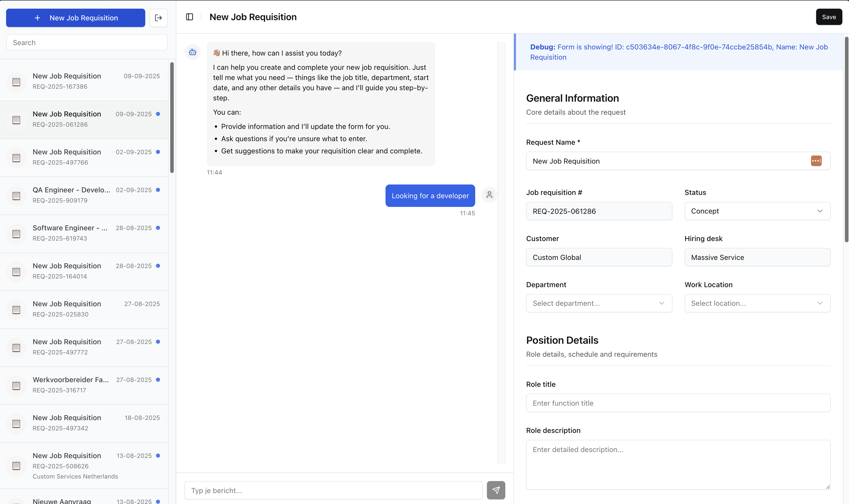Click the Typ je bericht message input
The height and width of the screenshot is (504, 849).
333,490
